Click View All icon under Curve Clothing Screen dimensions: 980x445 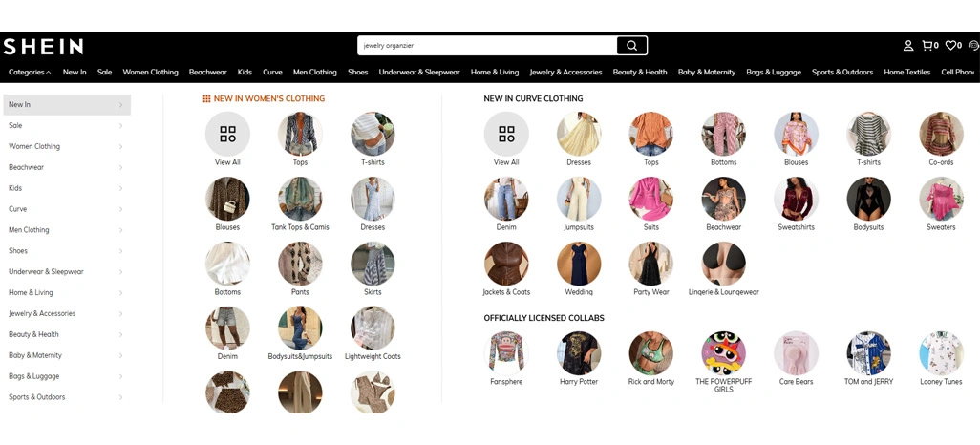click(x=506, y=134)
